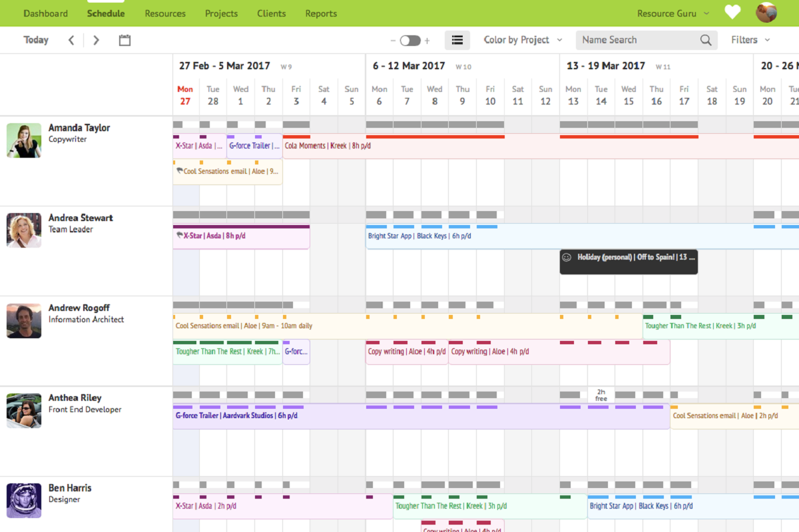The height and width of the screenshot is (532, 799).
Task: Click the heart icon in the top bar
Action: click(x=732, y=12)
